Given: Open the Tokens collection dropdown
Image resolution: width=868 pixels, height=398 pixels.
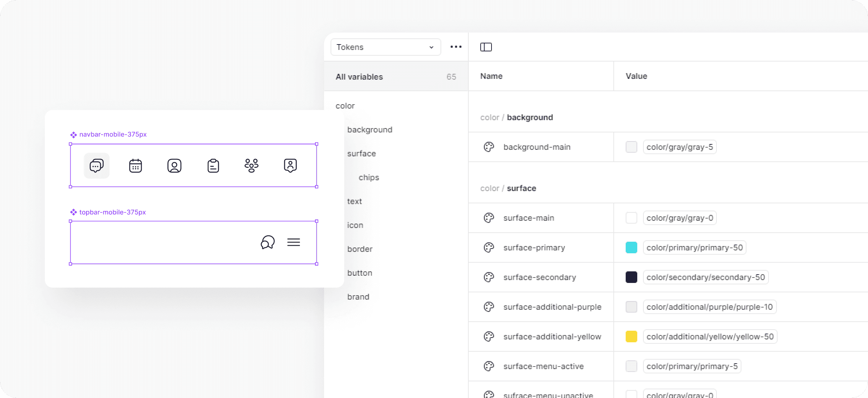Looking at the screenshot, I should [x=386, y=47].
